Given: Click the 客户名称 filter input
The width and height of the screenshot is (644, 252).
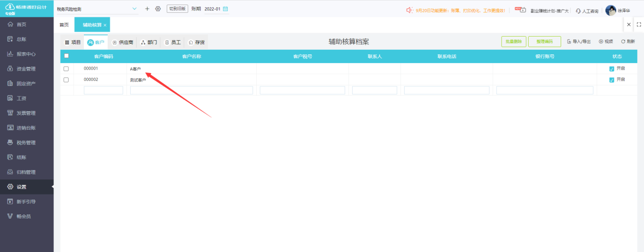Looking at the screenshot, I should 192,90.
